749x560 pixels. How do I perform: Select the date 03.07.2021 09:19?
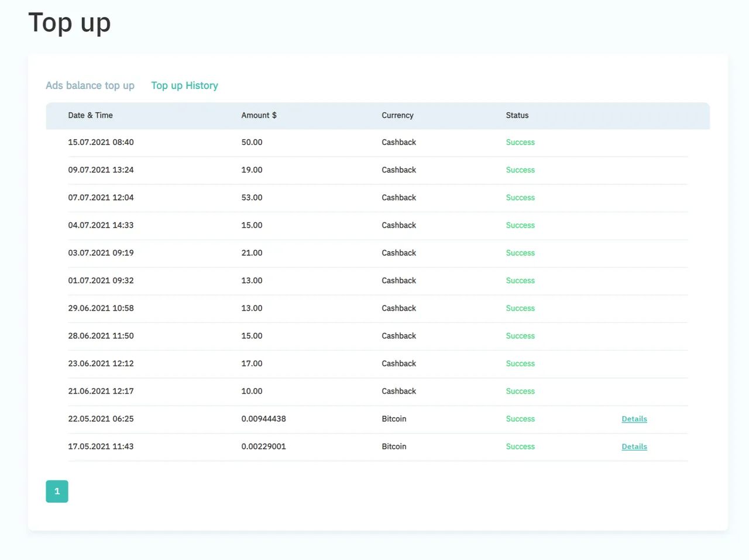tap(101, 253)
